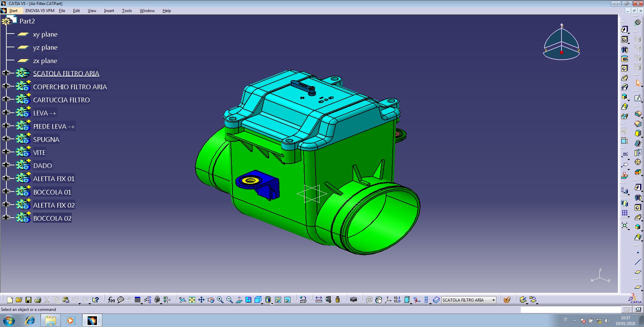Click the Hide/Show icon
The width and height of the screenshot is (644, 327).
pos(278,300)
